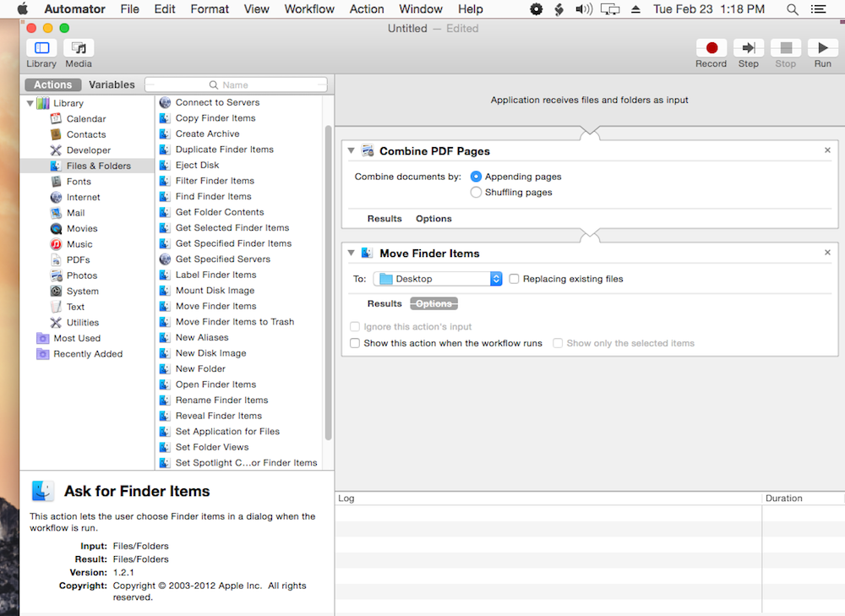Open the Media browser toolbar icon
The width and height of the screenshot is (845, 616).
tap(79, 48)
